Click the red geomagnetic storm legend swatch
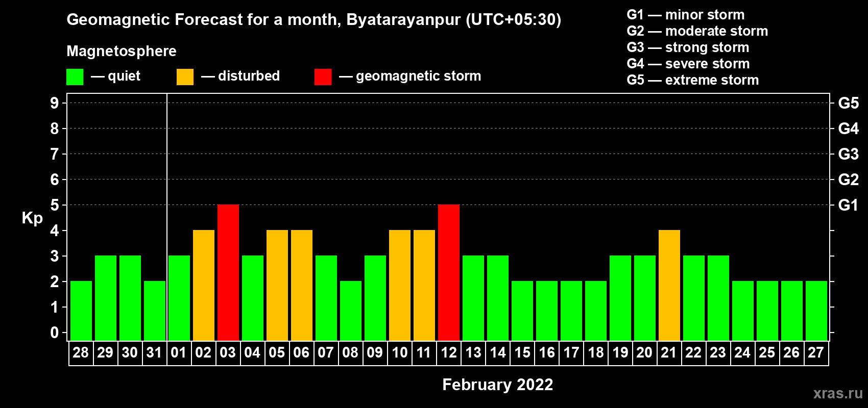This screenshot has height=408, width=868. 323,77
